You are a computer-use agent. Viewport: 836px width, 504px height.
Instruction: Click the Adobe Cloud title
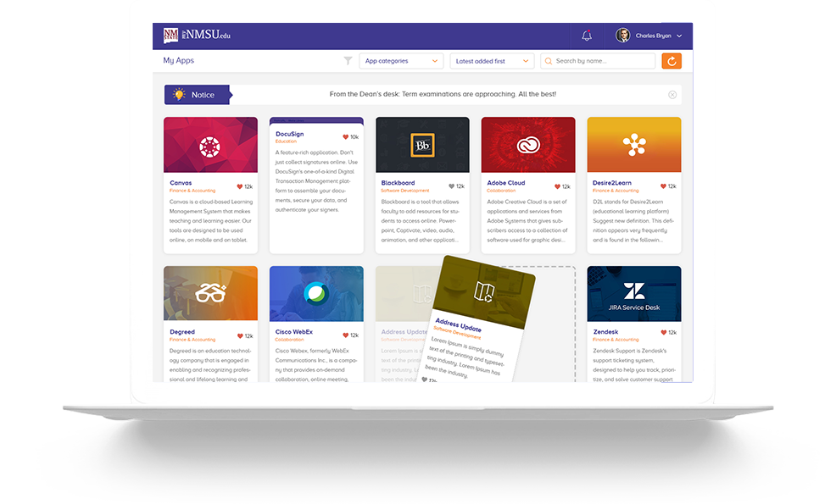[506, 183]
